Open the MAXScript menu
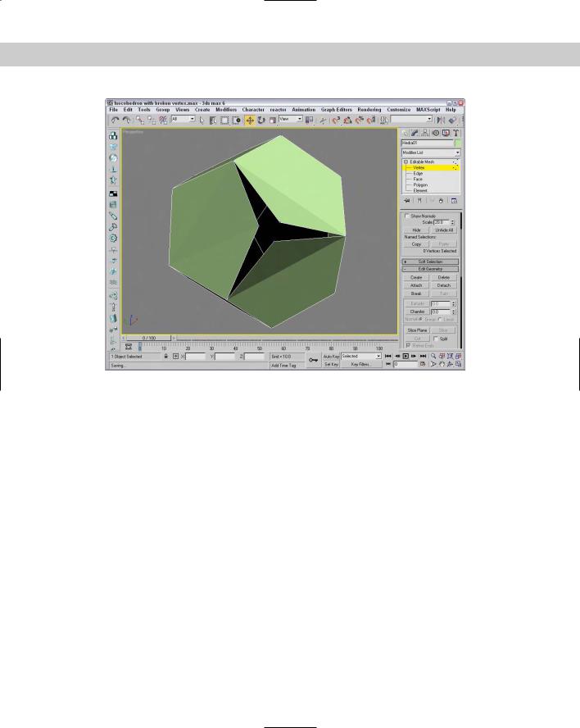The width and height of the screenshot is (580, 728). (428, 110)
